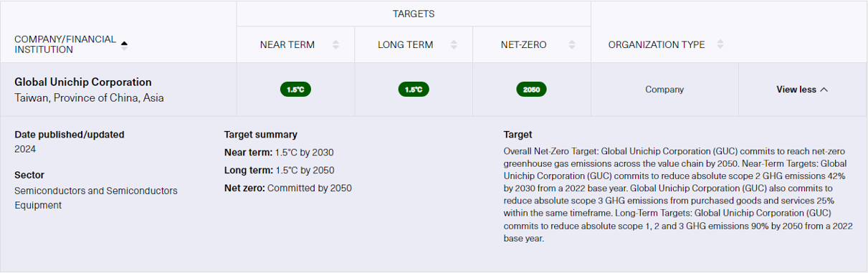868x273 pixels.
Task: Click the Near Term sort arrows
Action: (x=336, y=45)
